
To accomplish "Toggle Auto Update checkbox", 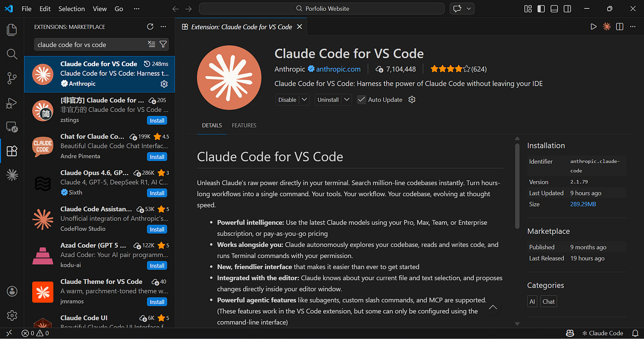I will pos(362,99).
